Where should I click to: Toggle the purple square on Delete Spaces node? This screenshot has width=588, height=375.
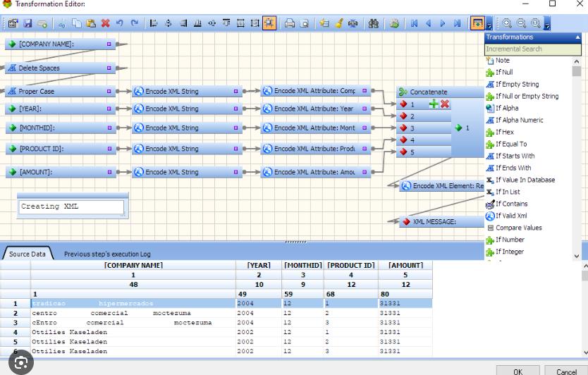pos(109,68)
